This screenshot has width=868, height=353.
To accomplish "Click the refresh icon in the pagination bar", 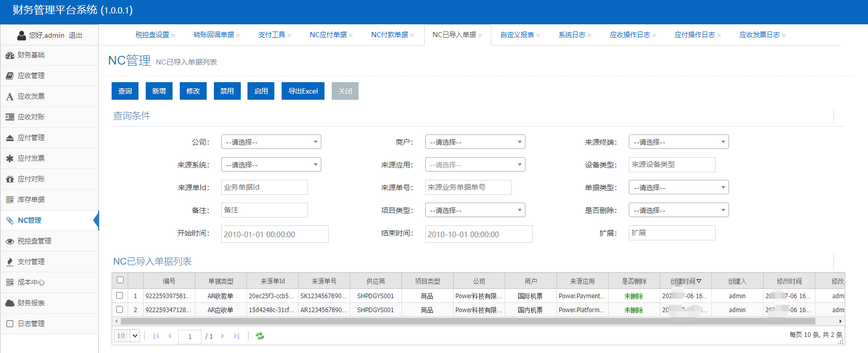I will [x=260, y=336].
